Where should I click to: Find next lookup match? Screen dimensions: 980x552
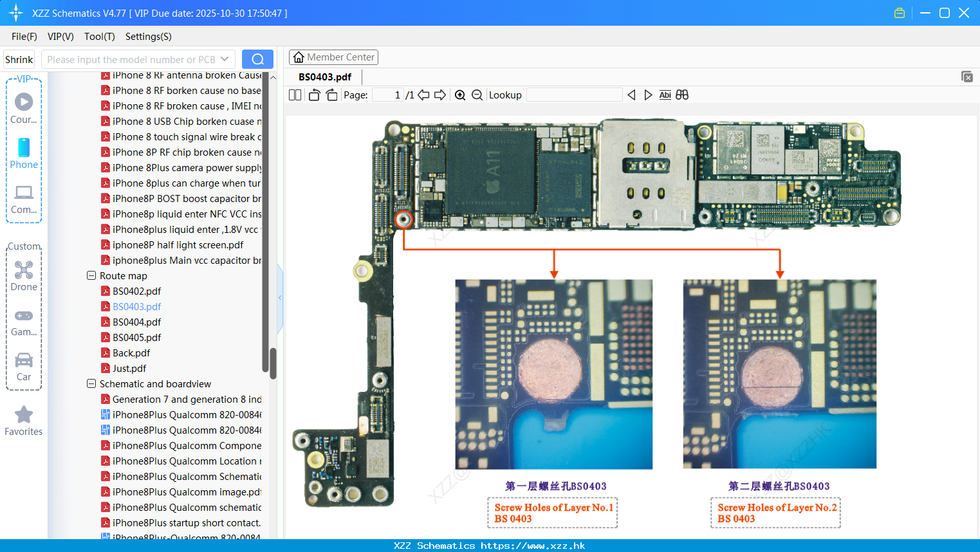pyautogui.click(x=648, y=95)
